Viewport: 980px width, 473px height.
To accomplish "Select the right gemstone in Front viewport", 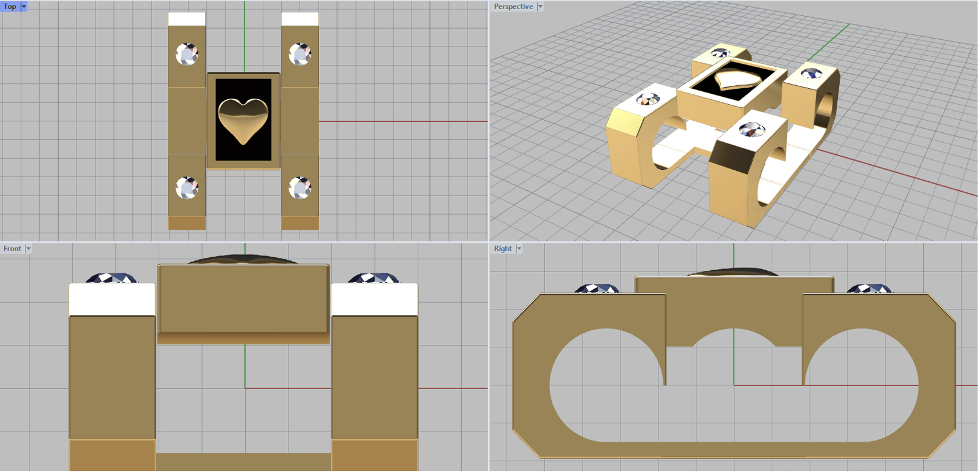I will tap(374, 278).
